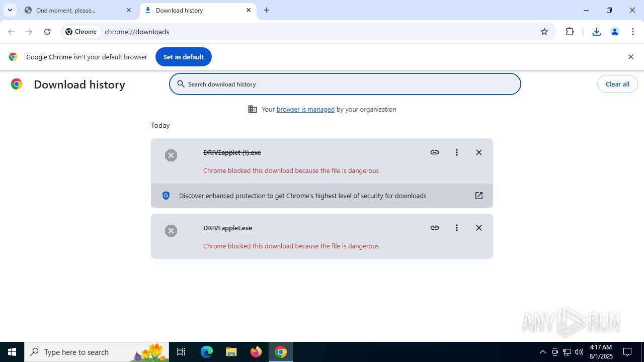Open the browser is managed link
The image size is (644, 362).
click(x=305, y=109)
